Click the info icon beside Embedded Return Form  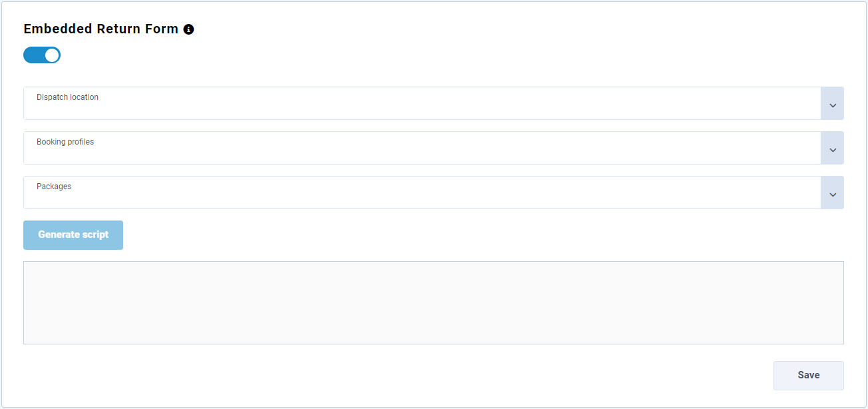pyautogui.click(x=188, y=29)
